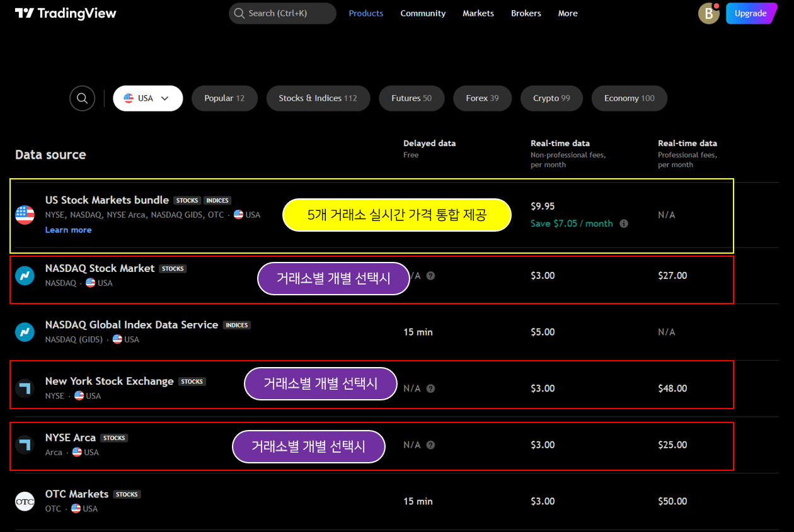Open the Brokers menu

(526, 13)
